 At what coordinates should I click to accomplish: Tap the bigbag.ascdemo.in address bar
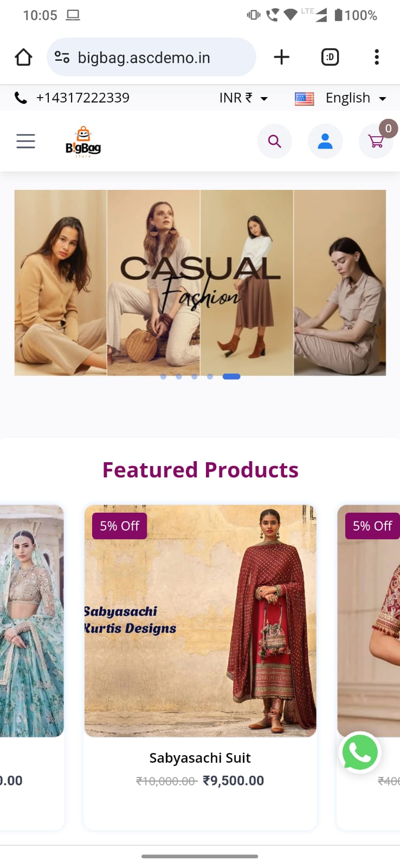[x=151, y=57]
